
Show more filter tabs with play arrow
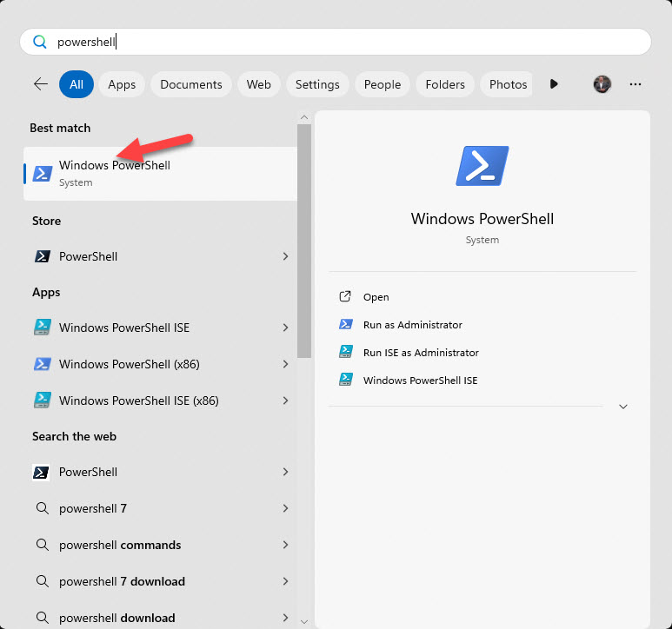[554, 84]
